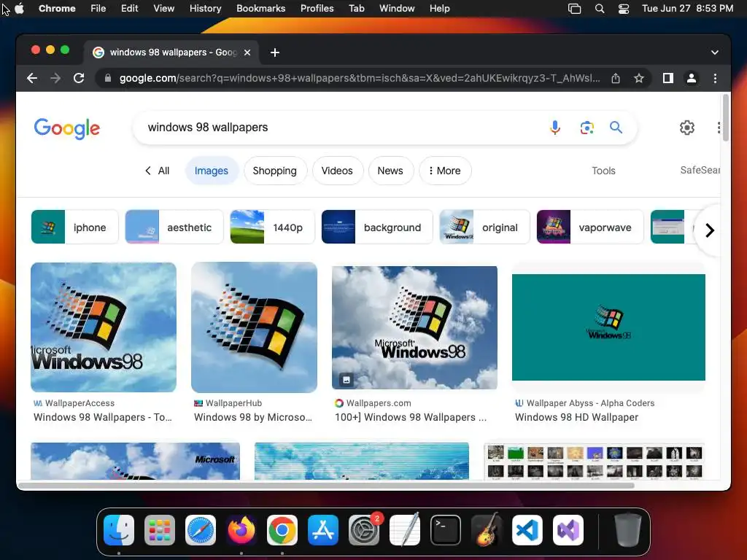Open WallpaperHub Windows 98 image result
The width and height of the screenshot is (747, 560).
click(x=254, y=327)
